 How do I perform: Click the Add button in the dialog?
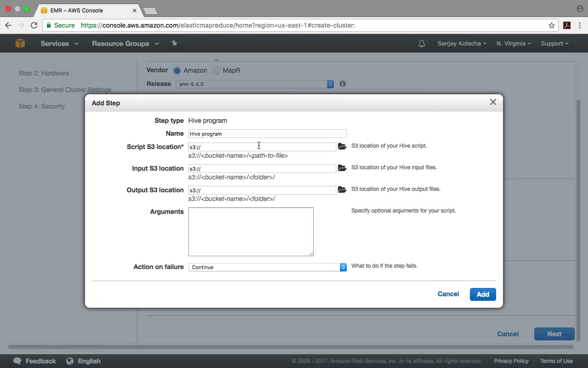483,294
